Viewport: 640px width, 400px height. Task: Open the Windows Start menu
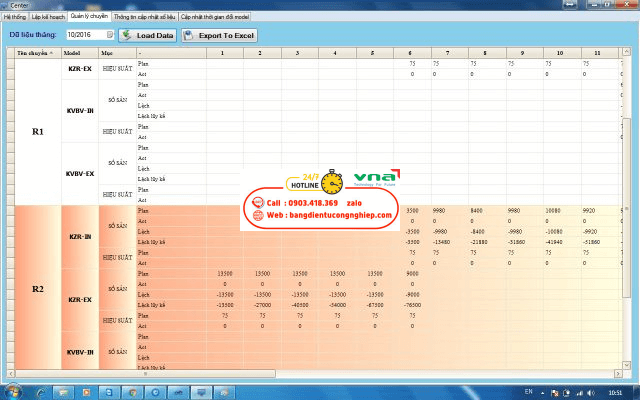click(12, 389)
